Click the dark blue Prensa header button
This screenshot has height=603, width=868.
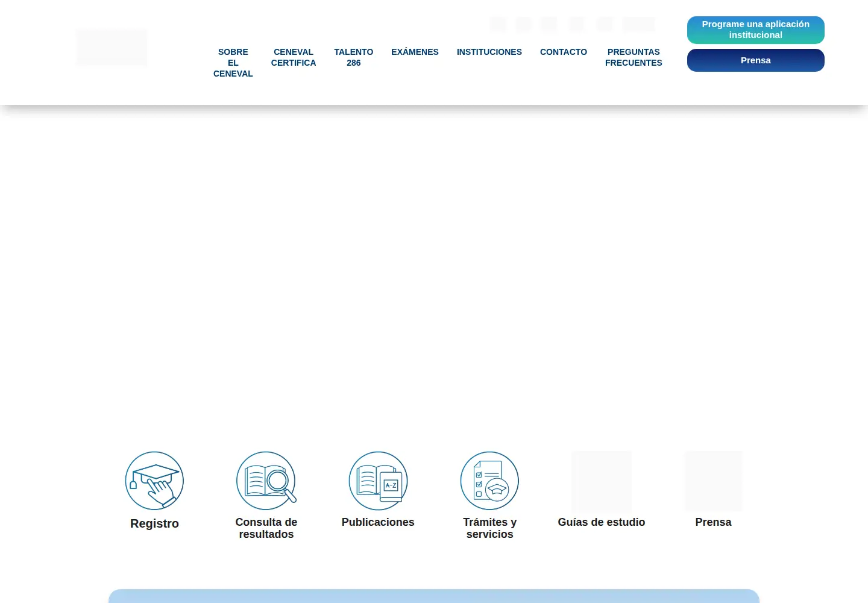pyautogui.click(x=756, y=60)
